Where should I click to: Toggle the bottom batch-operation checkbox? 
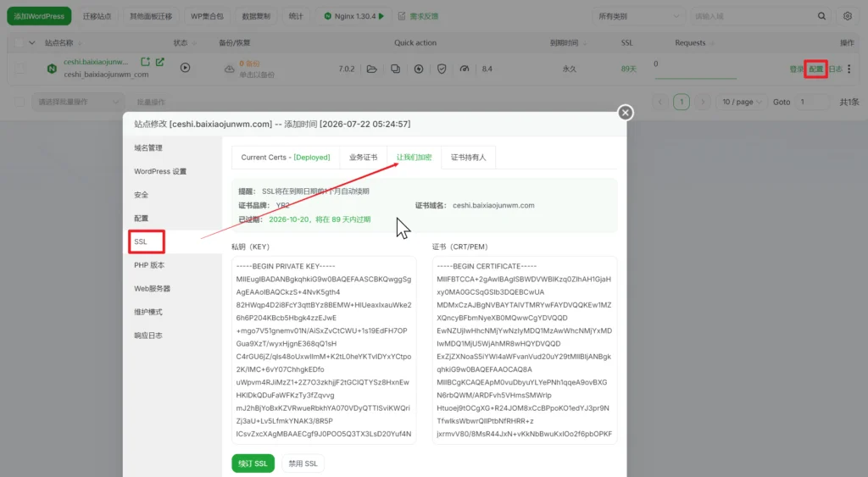pos(20,102)
